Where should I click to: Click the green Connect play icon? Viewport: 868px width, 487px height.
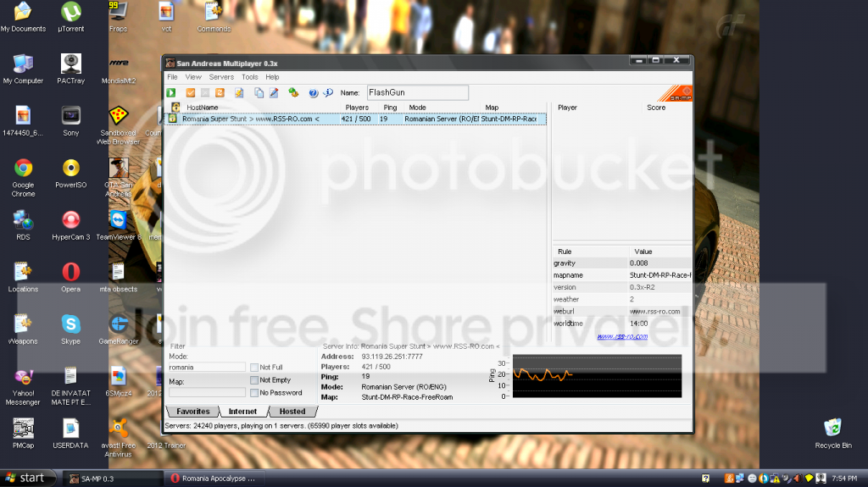point(171,93)
